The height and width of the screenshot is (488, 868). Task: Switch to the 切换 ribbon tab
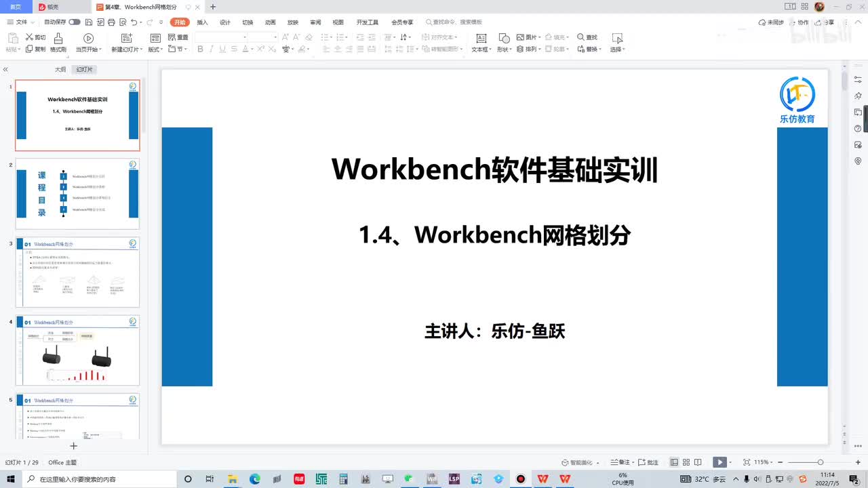point(248,22)
